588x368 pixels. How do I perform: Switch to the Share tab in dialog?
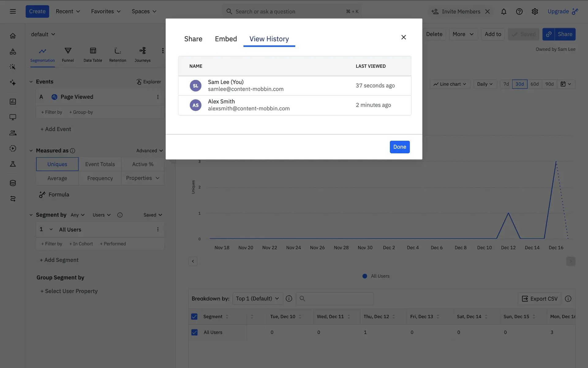click(x=193, y=39)
